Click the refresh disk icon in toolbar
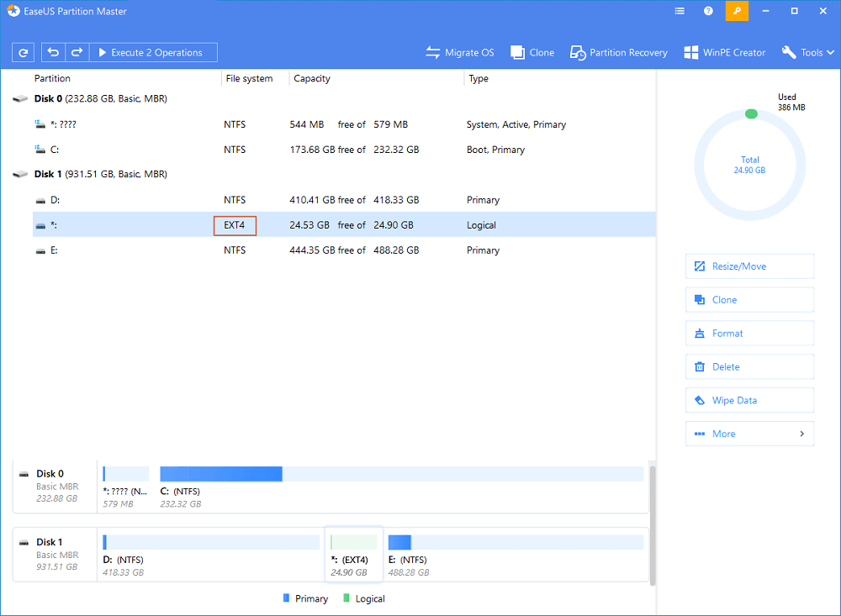The image size is (841, 616). click(x=23, y=53)
